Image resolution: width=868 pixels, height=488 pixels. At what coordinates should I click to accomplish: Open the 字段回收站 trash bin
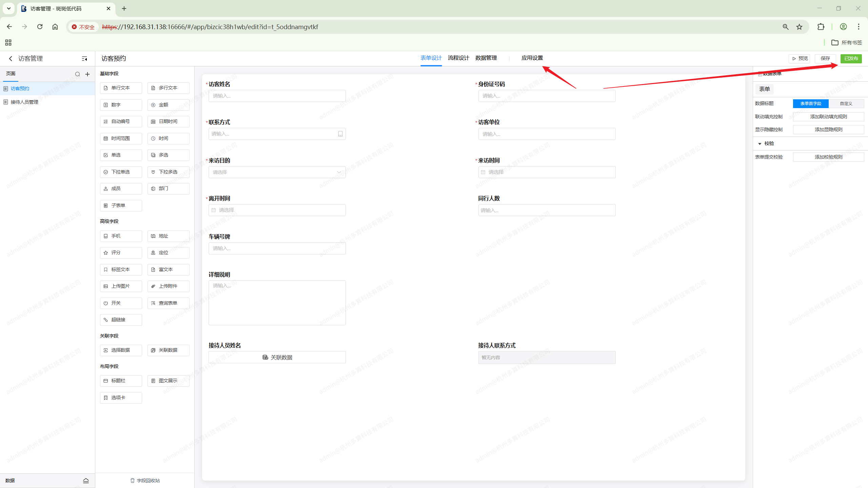tap(145, 480)
